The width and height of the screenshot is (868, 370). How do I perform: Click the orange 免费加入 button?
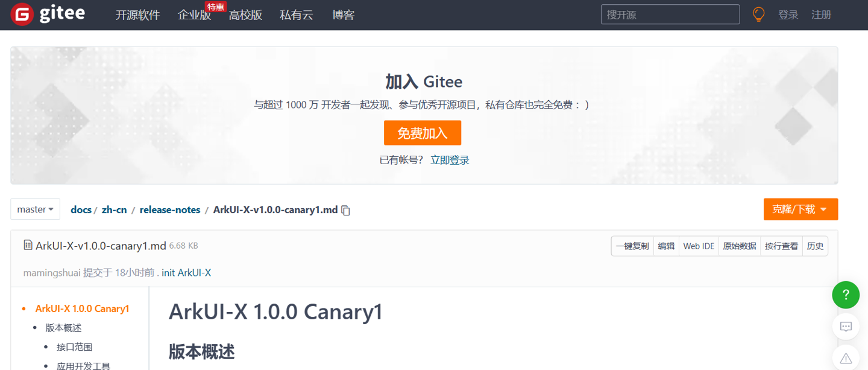(x=423, y=133)
